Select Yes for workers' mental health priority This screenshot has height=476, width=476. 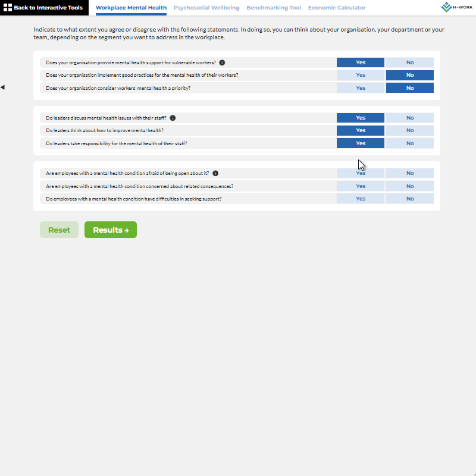pos(361,88)
